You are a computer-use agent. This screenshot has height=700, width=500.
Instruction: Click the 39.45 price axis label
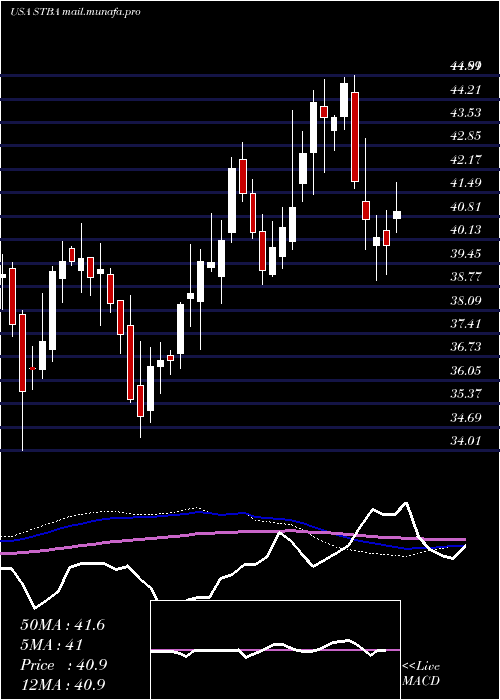(x=466, y=253)
